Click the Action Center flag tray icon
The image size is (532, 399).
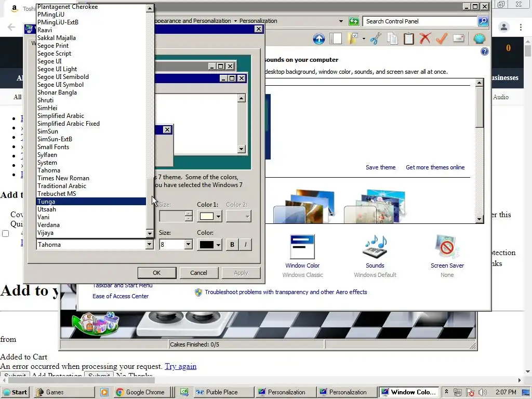tap(470, 392)
